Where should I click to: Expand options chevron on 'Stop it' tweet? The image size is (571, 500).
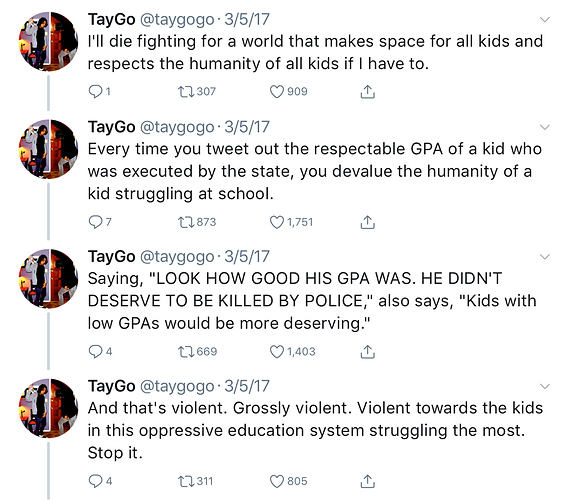544,386
